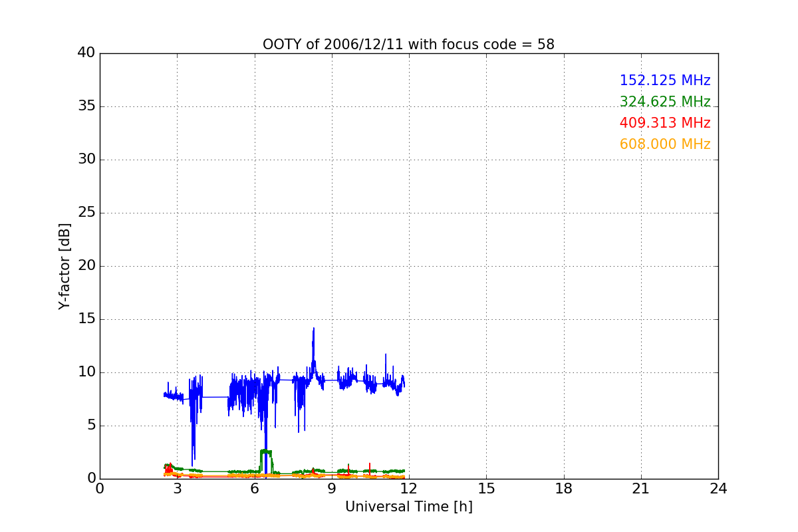
Task: Click the y-axis tick label 10
Action: pyautogui.click(x=86, y=372)
